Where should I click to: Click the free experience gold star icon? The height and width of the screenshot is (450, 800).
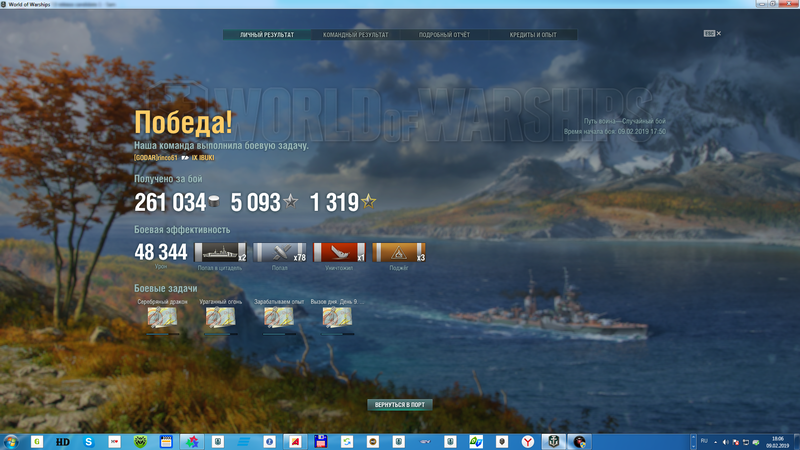[369, 203]
